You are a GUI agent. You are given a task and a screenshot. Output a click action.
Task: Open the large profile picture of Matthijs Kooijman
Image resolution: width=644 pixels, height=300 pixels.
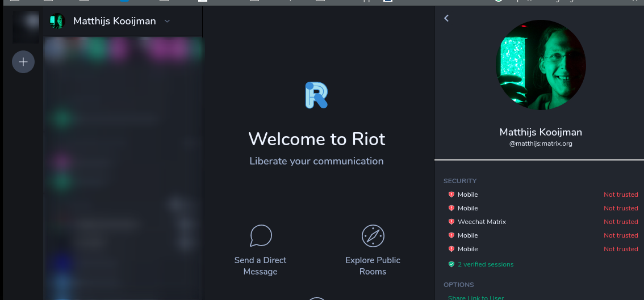pyautogui.click(x=541, y=65)
